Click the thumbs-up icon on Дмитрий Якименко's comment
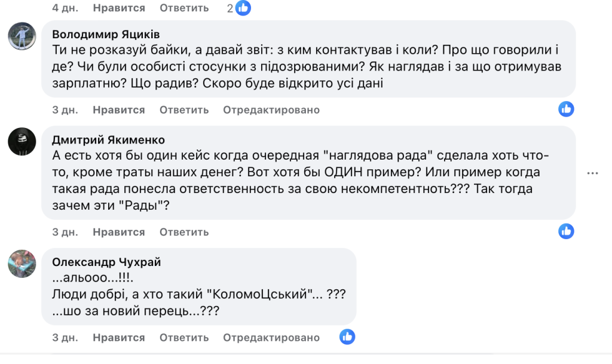 click(x=566, y=230)
